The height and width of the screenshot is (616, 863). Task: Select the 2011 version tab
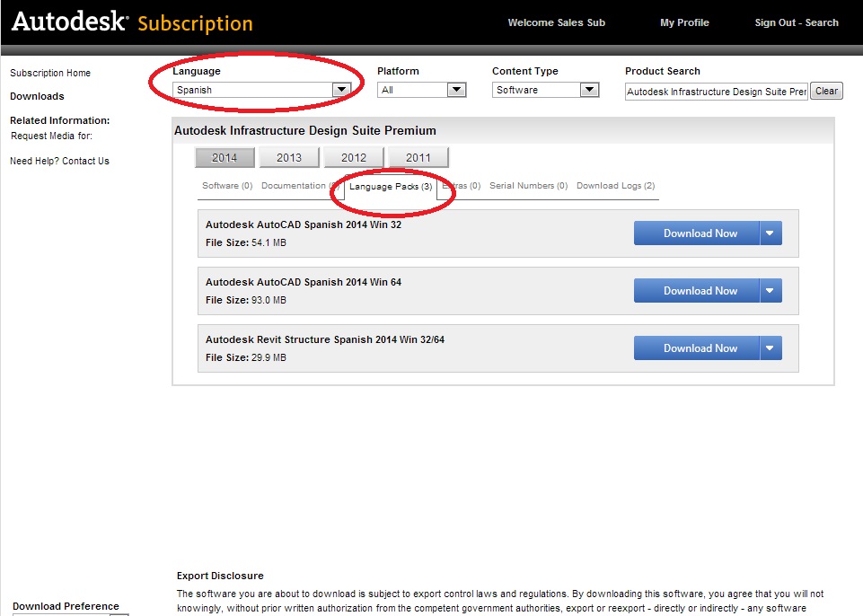coord(418,157)
